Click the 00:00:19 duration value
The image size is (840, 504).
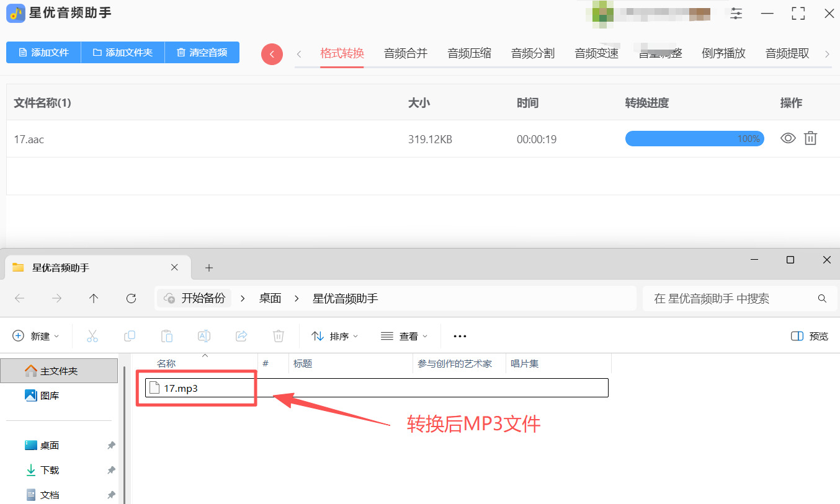point(537,139)
